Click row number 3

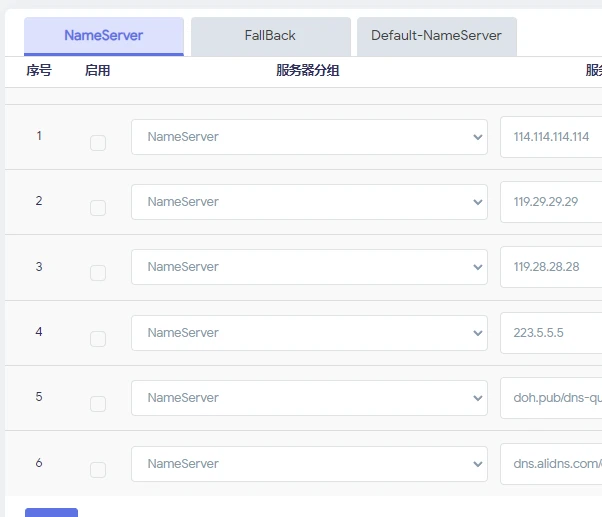coord(39,266)
